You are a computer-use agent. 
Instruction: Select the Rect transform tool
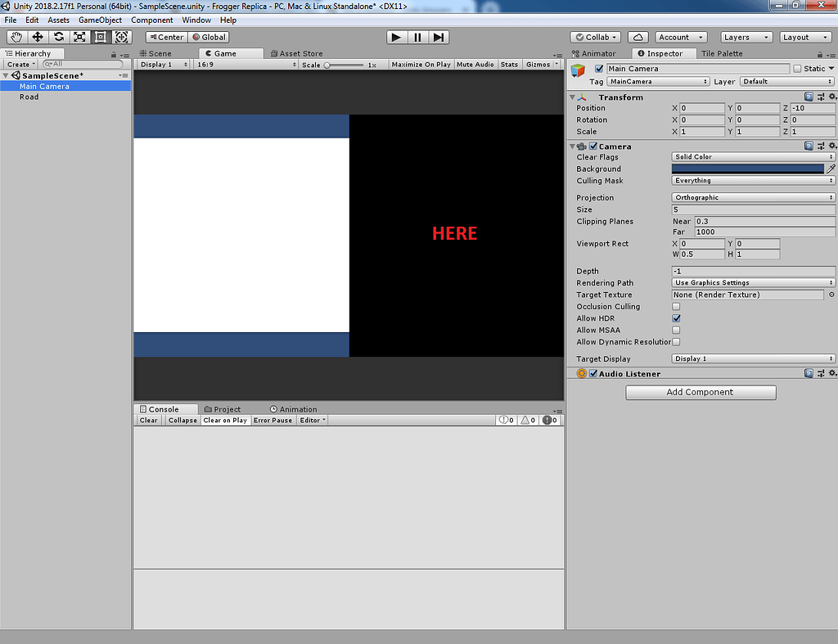[x=100, y=37]
